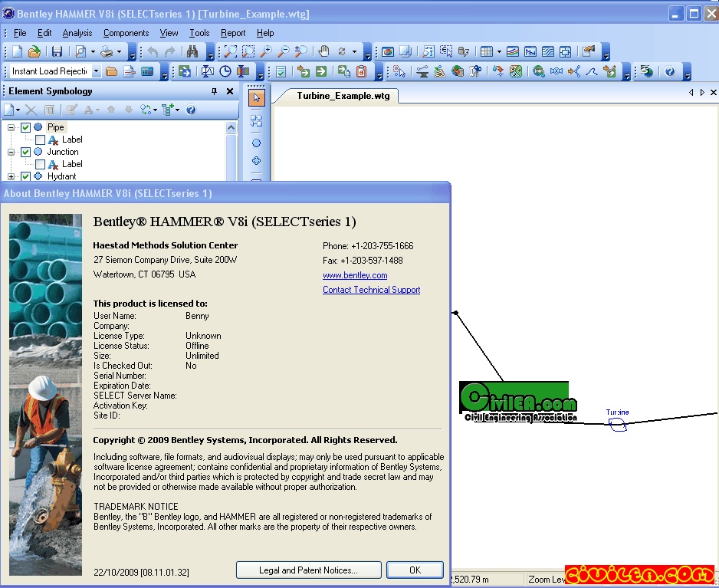719x588 pixels.
Task: Open the Components menu
Action: [x=126, y=33]
